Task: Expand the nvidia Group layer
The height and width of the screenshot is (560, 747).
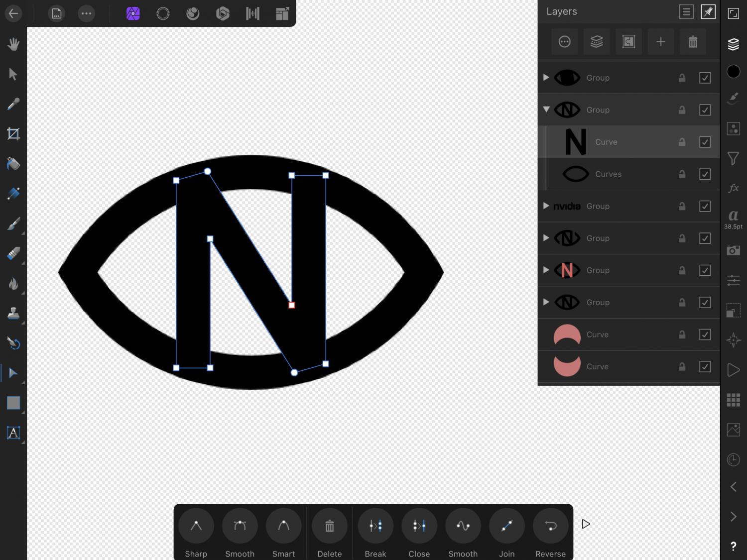Action: (546, 206)
